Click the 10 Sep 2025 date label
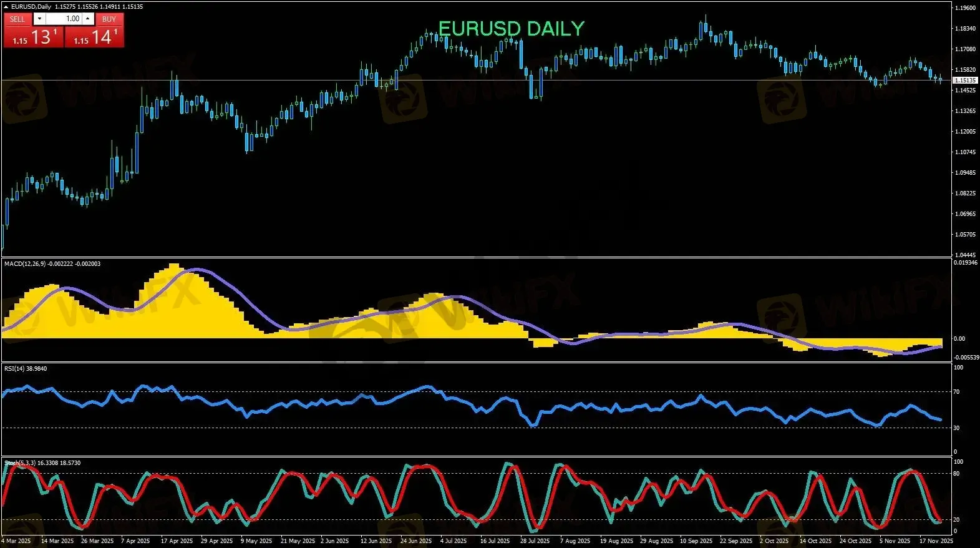The height and width of the screenshot is (548, 980). pos(696,541)
